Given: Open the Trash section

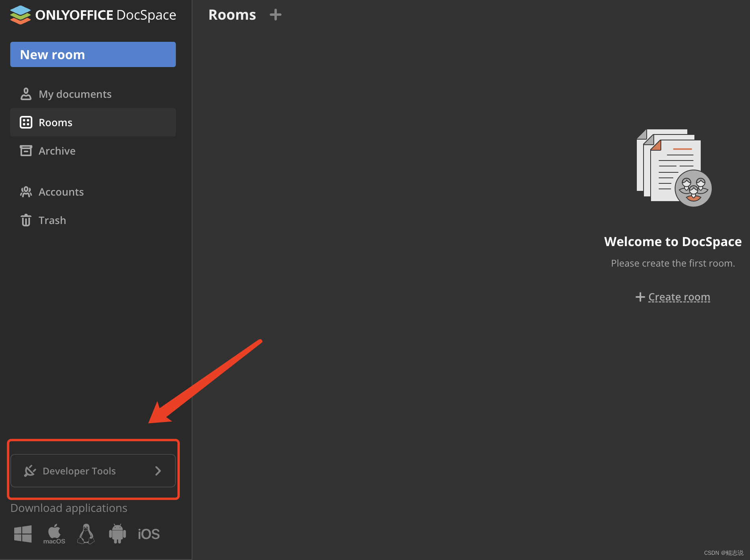Looking at the screenshot, I should 93,220.
